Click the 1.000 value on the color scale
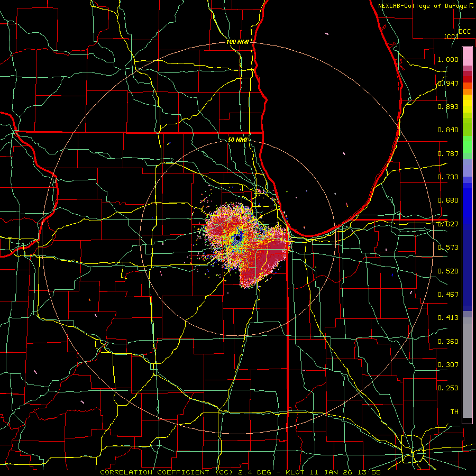This screenshot has width=476, height=476. click(x=448, y=59)
